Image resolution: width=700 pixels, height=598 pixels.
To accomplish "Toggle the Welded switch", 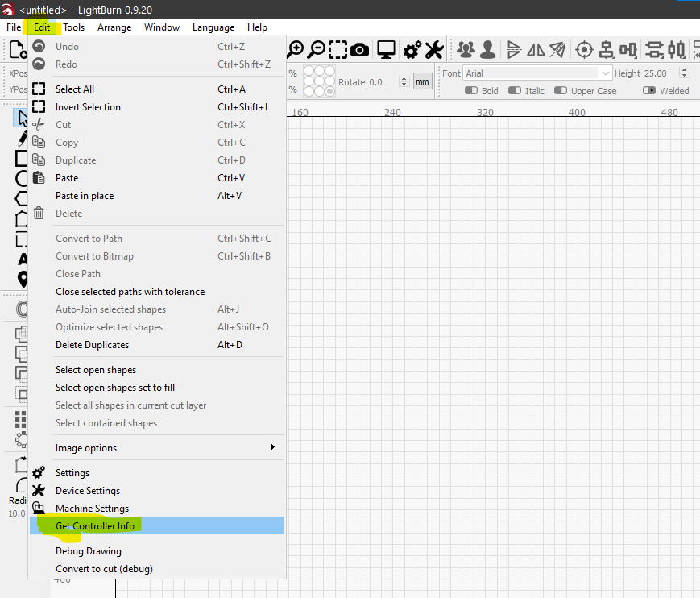I will (649, 90).
